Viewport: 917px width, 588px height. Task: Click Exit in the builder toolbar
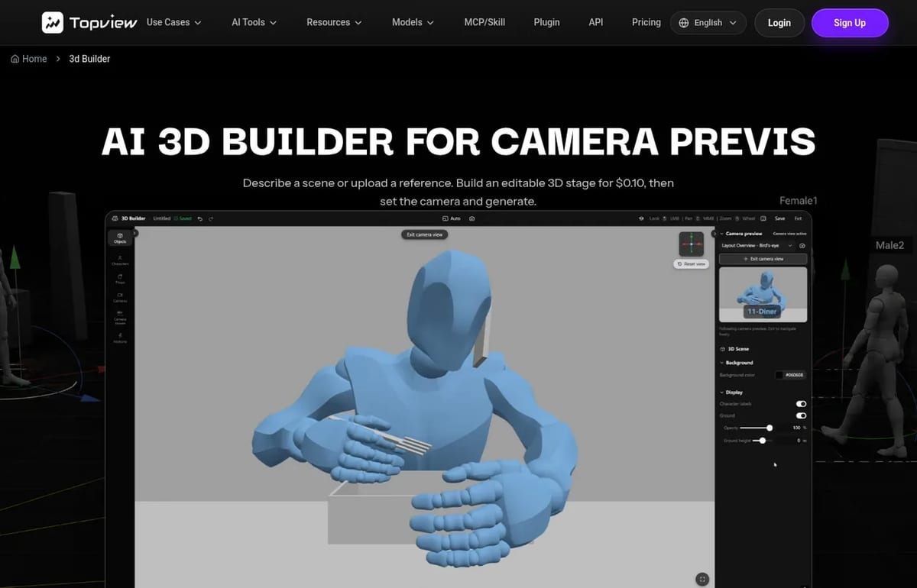point(798,218)
